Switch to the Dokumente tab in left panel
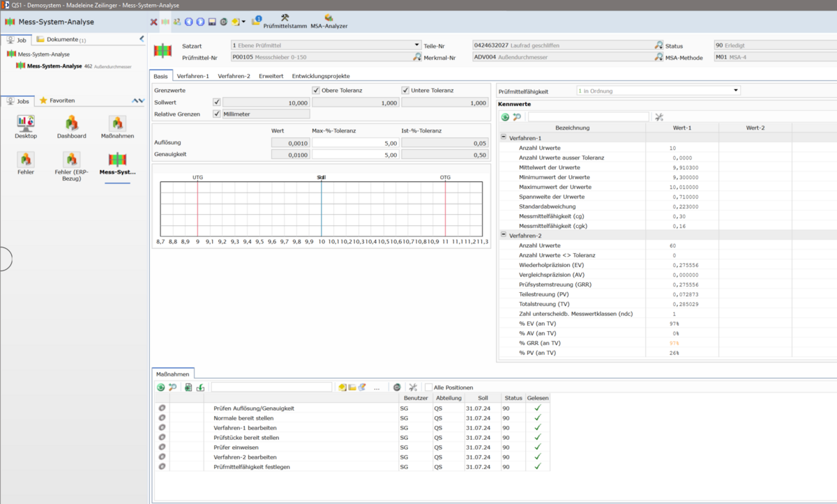This screenshot has height=504, width=837. point(61,40)
